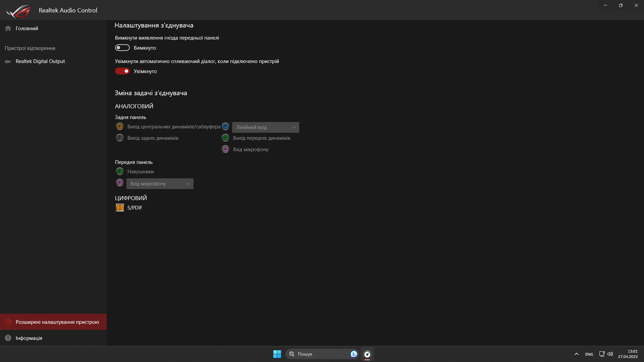Select Realtek Digital Output device
The width and height of the screenshot is (644, 362).
tap(53, 61)
